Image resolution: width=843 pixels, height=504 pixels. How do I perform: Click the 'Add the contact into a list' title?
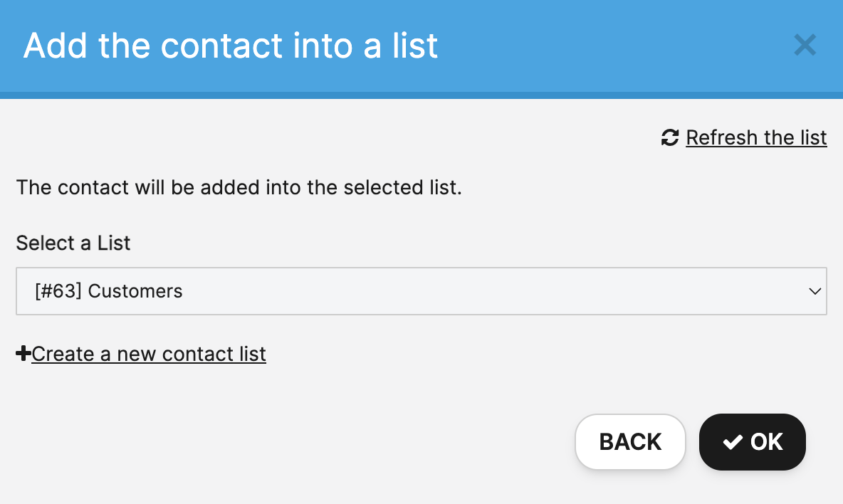pyautogui.click(x=231, y=45)
